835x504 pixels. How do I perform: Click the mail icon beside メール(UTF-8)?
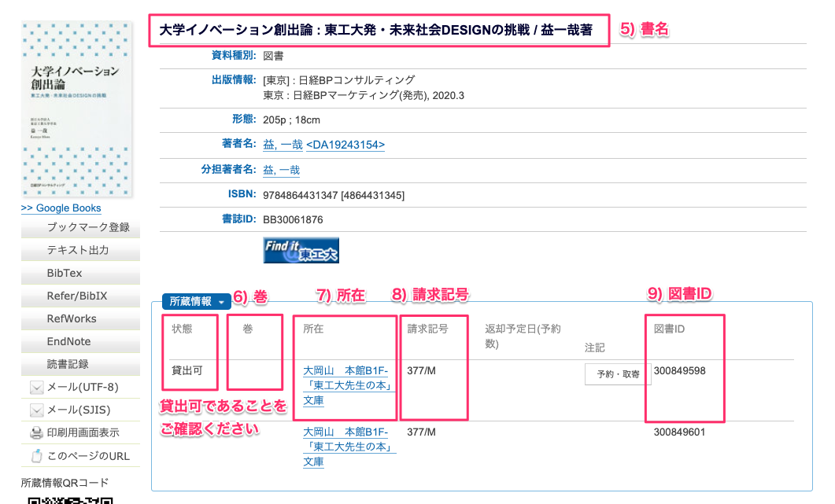pyautogui.click(x=37, y=388)
